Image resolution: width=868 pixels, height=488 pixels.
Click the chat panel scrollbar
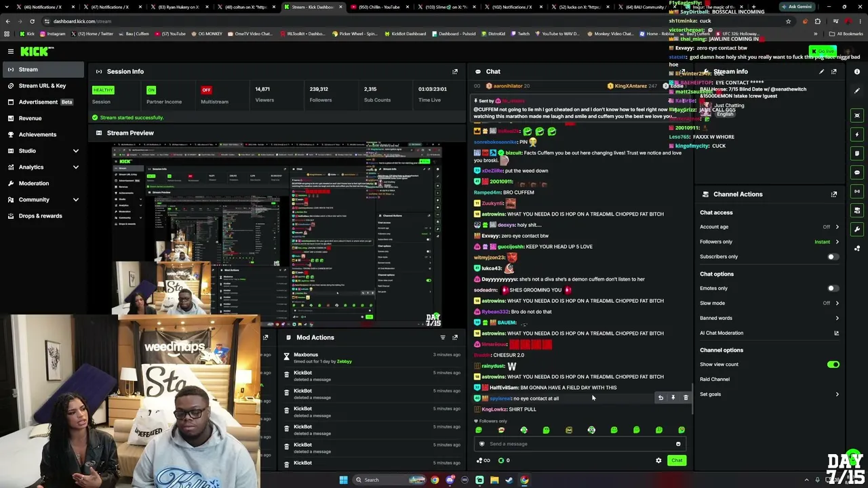pyautogui.click(x=692, y=400)
